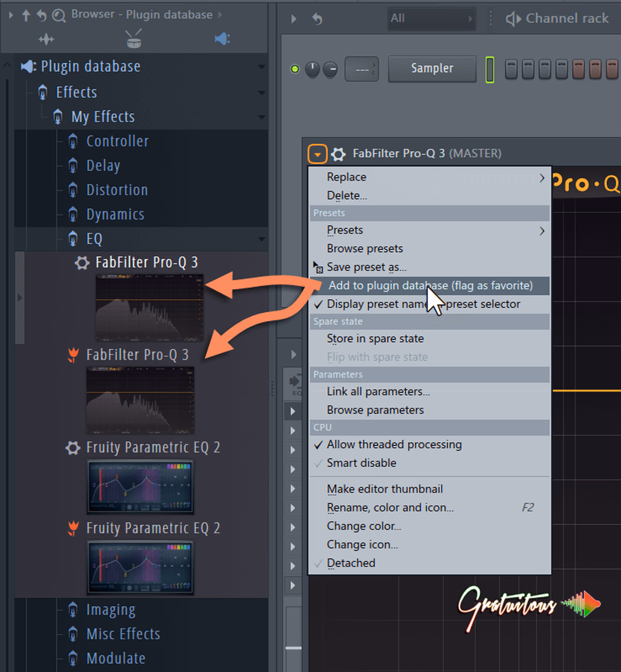Click channel rack undo arrow icon
Screen dimensions: 621x672
tap(317, 19)
